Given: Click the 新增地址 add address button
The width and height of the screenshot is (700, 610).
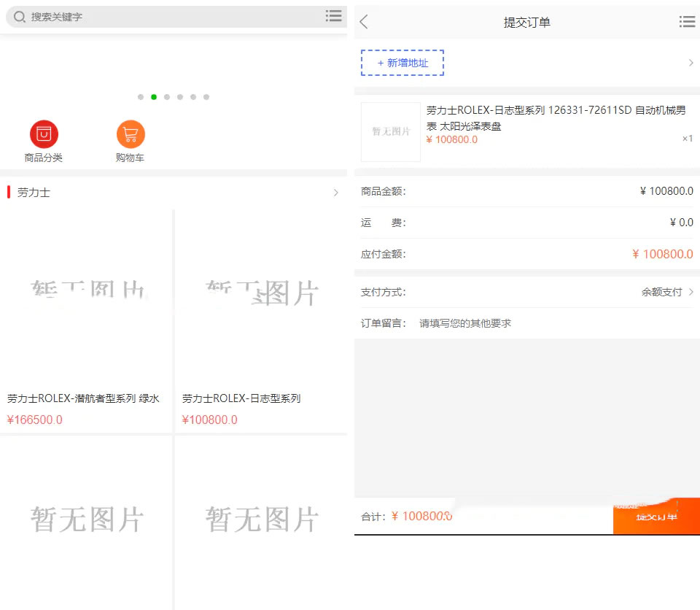Looking at the screenshot, I should [x=402, y=63].
